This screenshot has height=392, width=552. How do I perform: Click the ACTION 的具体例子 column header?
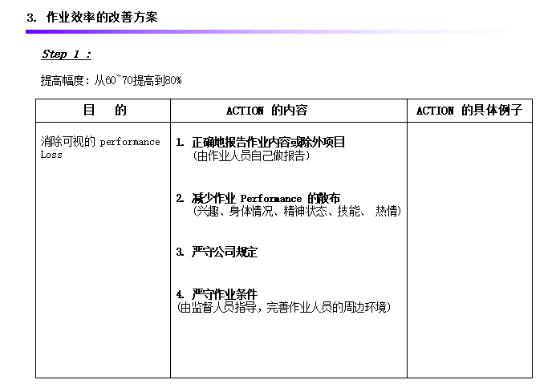[x=469, y=111]
